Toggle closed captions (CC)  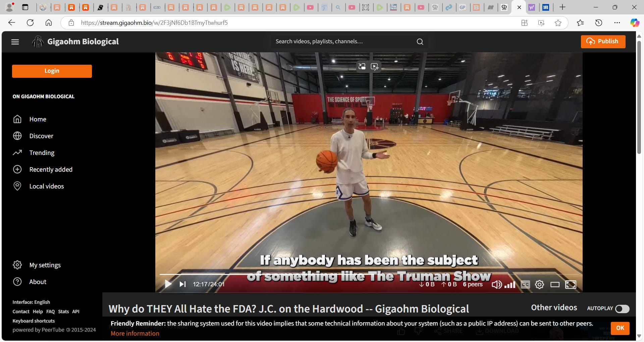point(525,285)
